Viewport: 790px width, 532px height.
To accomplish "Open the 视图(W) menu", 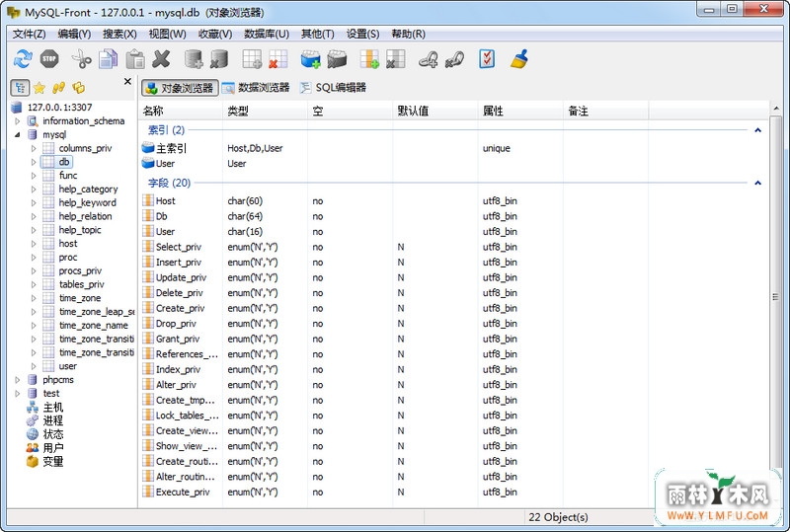I will click(167, 34).
